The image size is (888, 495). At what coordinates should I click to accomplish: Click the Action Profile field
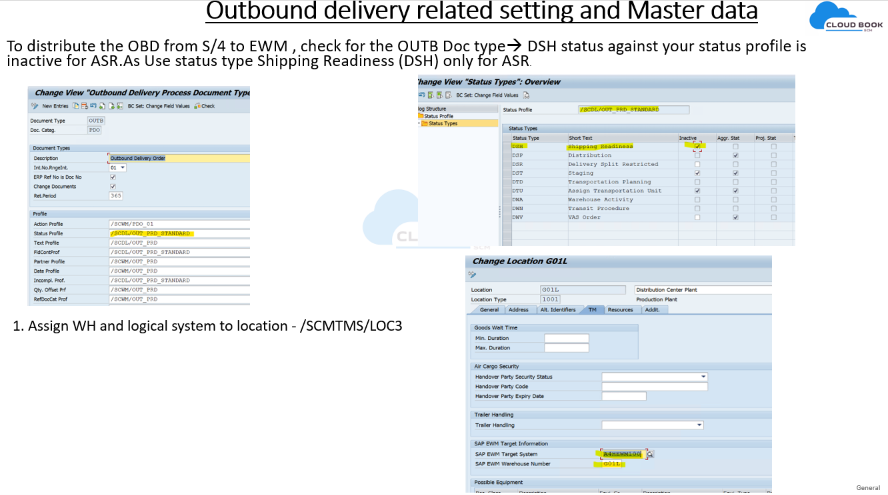pyautogui.click(x=179, y=224)
